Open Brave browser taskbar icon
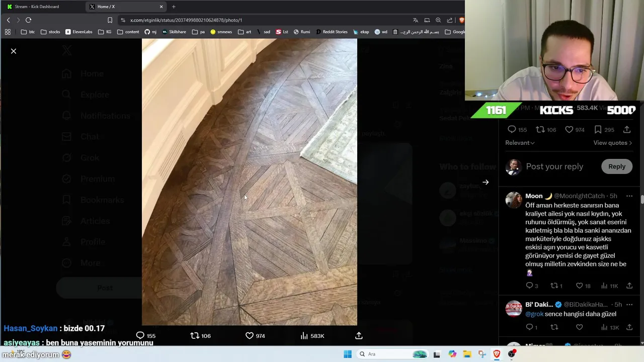644x362 pixels. pos(497,354)
